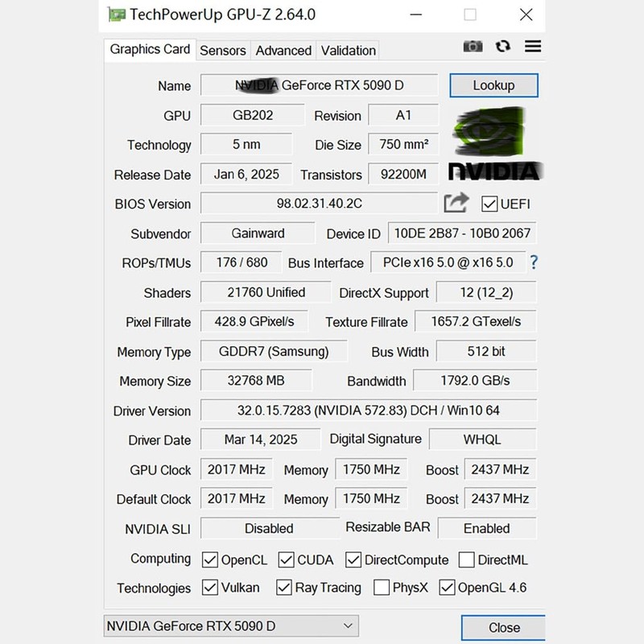Take a screenshot with the camera icon
This screenshot has height=644, width=644.
(473, 47)
